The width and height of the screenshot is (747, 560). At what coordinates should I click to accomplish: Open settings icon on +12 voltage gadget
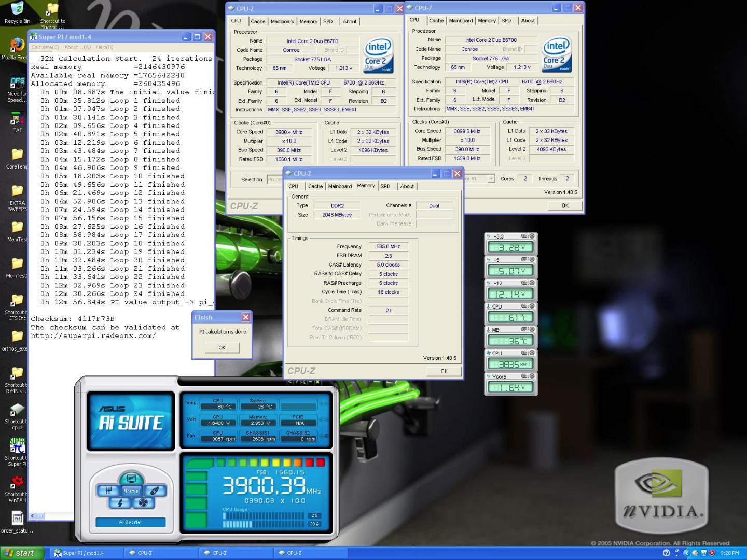(x=524, y=283)
